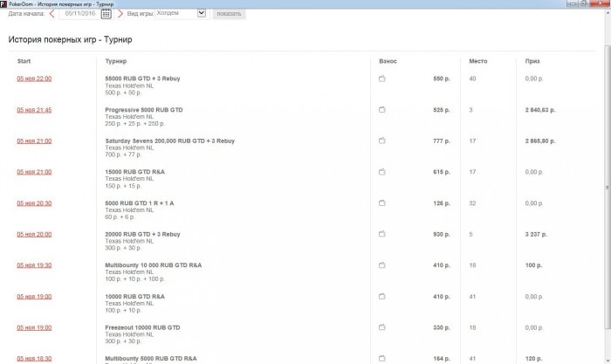611x364 pixels.
Task: Select tournament name 10000 RUB GTD R&A
Action: [x=134, y=297]
